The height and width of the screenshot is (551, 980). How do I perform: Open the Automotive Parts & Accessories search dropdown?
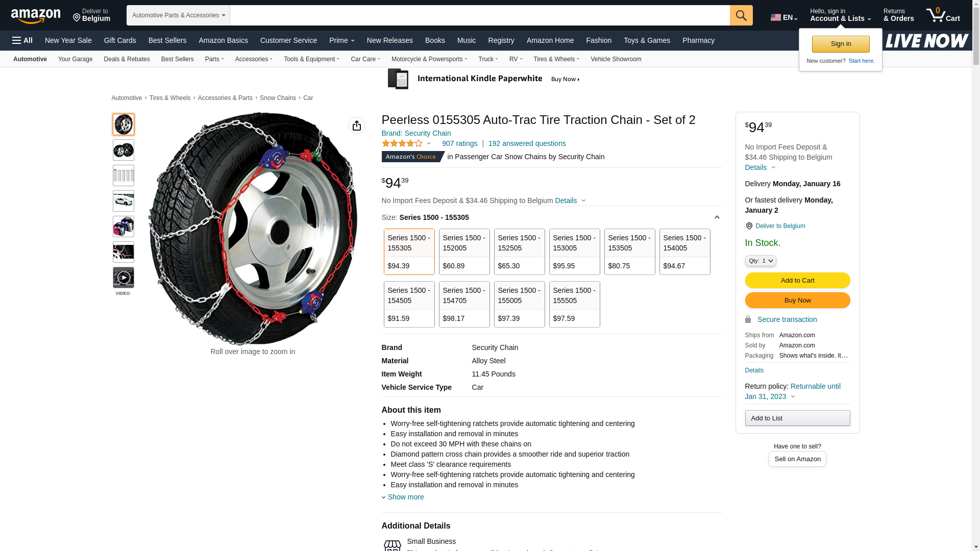[x=178, y=15]
